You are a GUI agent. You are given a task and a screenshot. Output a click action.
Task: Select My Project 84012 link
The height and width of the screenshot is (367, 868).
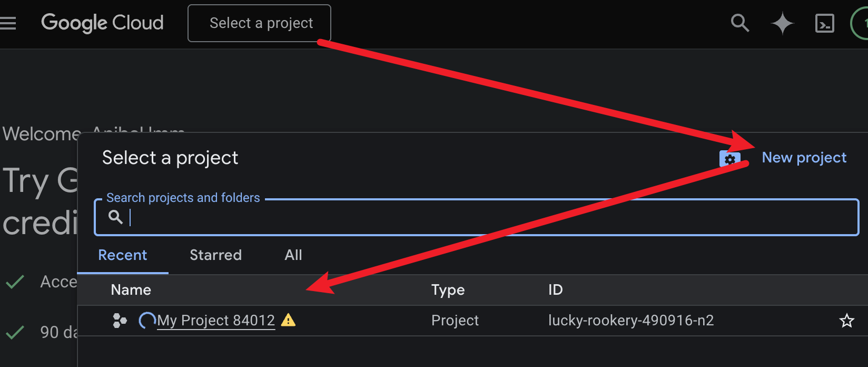click(216, 321)
